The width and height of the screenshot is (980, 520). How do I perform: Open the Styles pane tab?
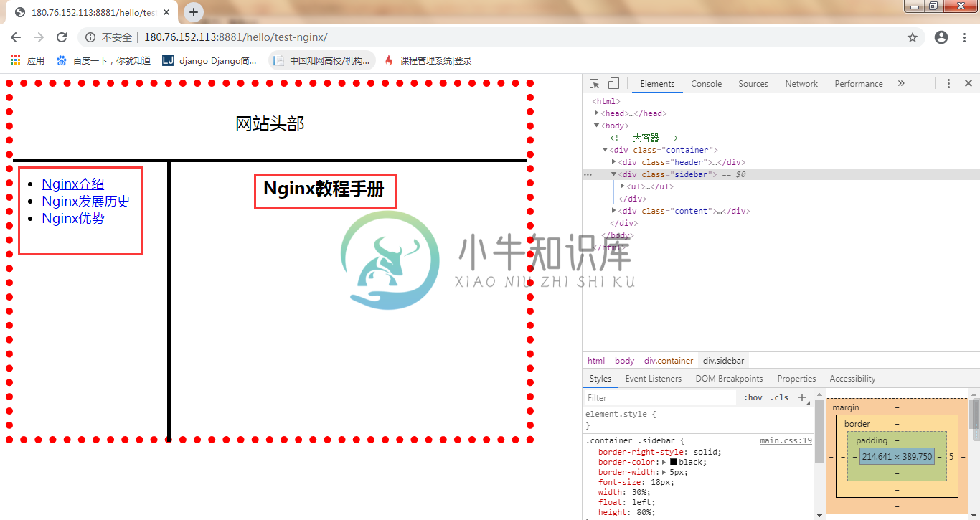(600, 379)
